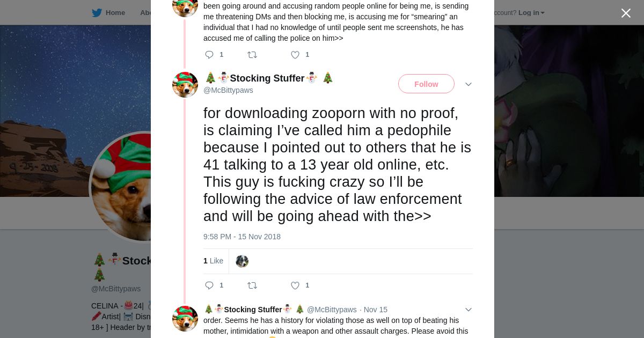Image resolution: width=644 pixels, height=338 pixels.
Task: Open options chevron on Nov 15 reply
Action: [469, 310]
